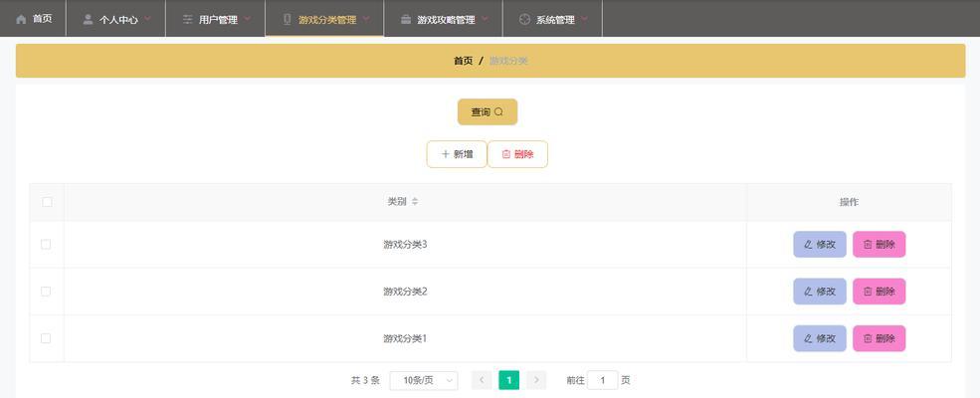Click the 新增 add button

[x=457, y=154]
